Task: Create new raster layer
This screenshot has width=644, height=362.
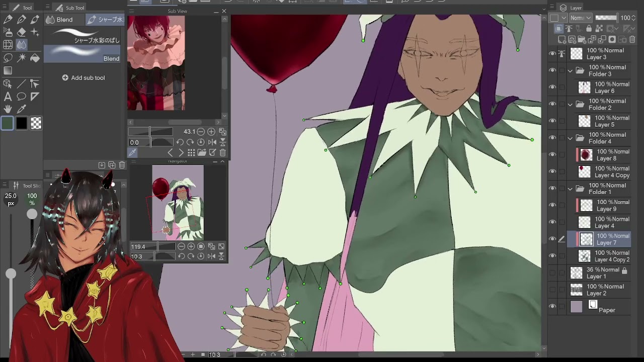Action: pyautogui.click(x=562, y=40)
